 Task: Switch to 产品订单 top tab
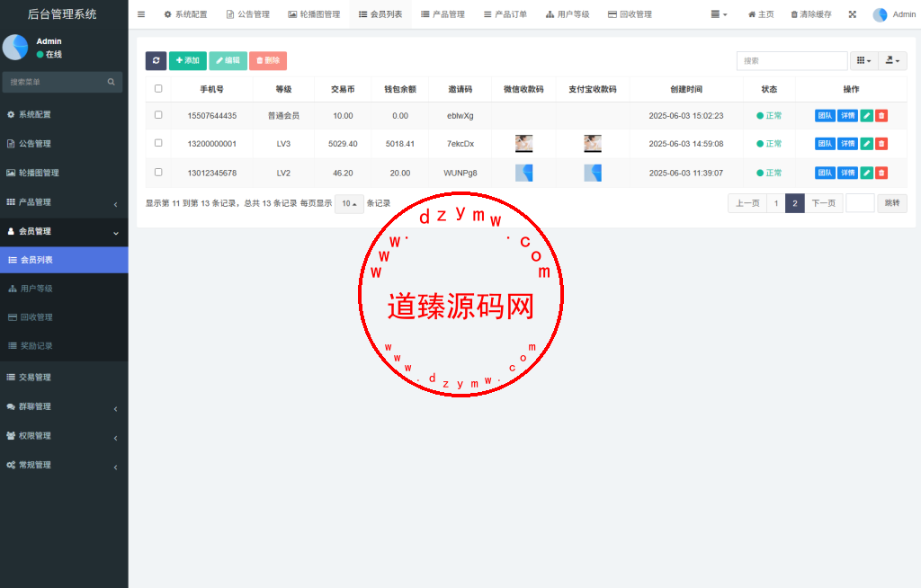505,14
